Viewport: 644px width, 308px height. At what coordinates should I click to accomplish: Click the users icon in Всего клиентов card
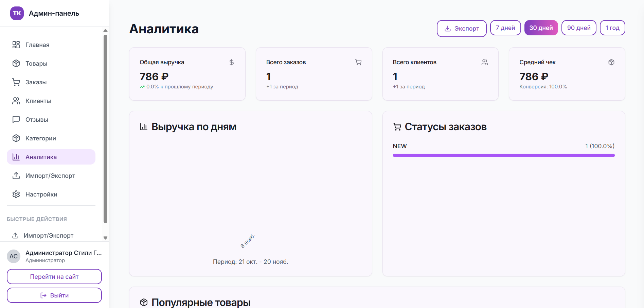(484, 62)
